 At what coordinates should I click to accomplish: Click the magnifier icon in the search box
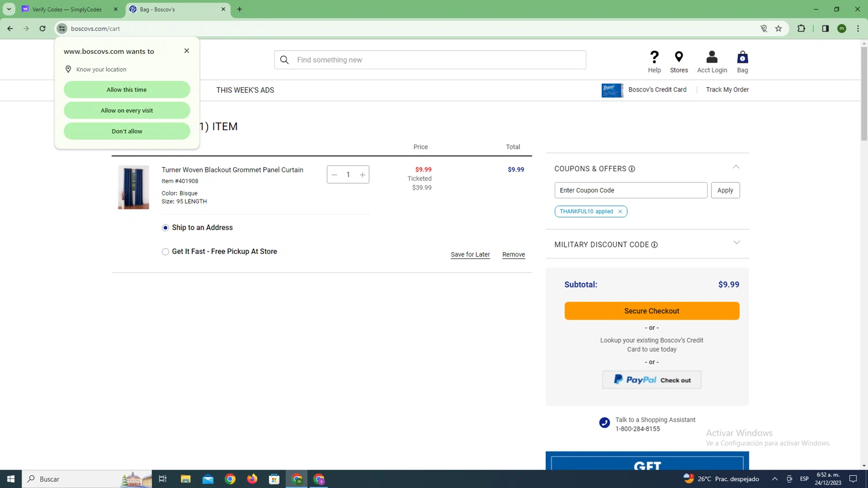[x=284, y=60]
